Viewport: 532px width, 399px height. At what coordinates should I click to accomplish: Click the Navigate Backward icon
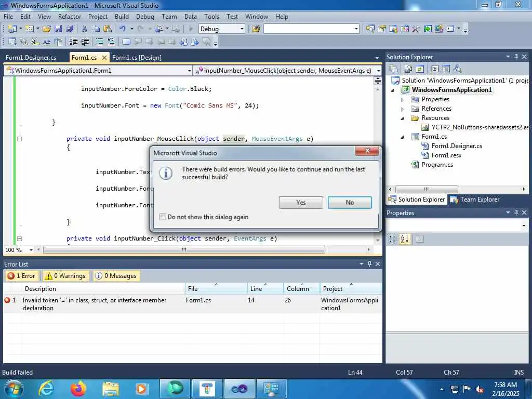tap(159, 29)
